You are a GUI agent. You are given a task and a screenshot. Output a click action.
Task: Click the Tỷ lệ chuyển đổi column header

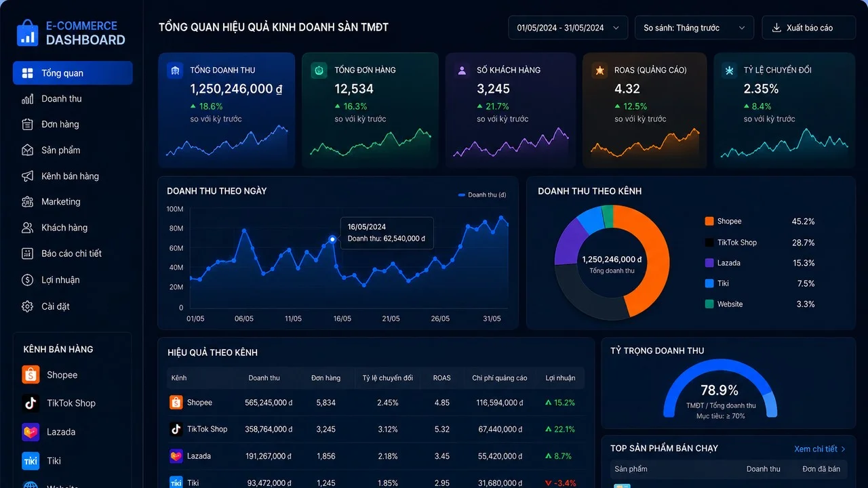pyautogui.click(x=387, y=378)
